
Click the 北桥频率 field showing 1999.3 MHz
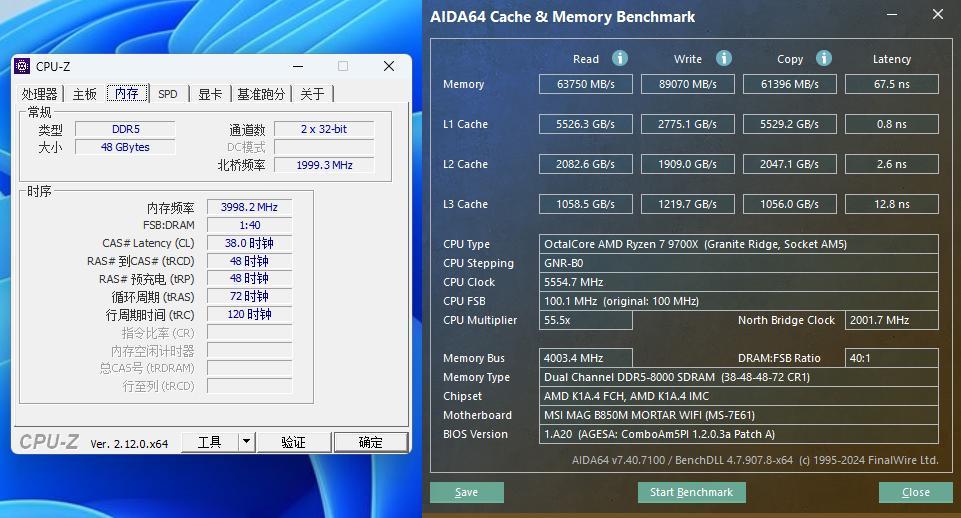[324, 165]
